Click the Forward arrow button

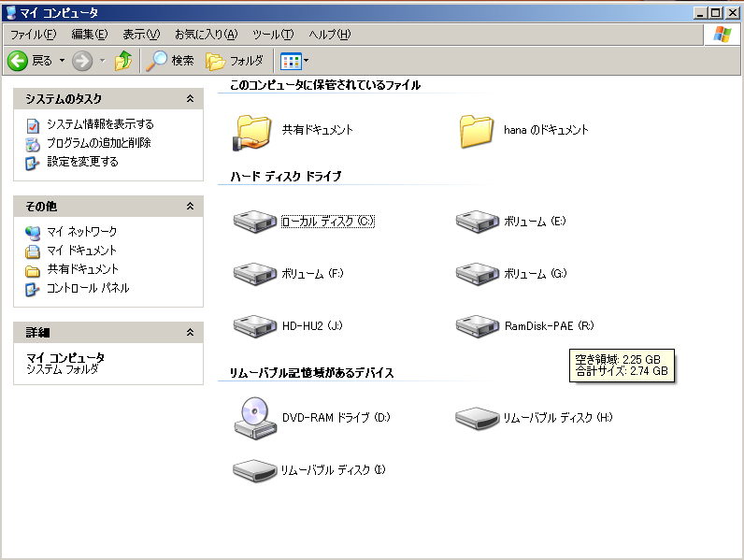tap(82, 61)
